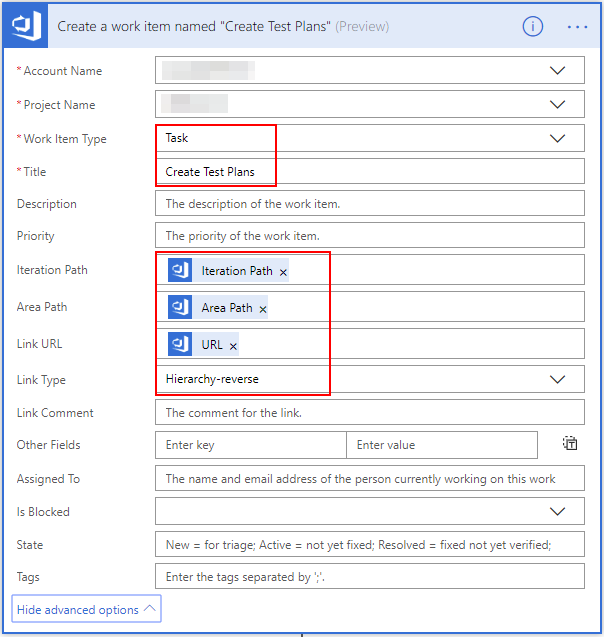The height and width of the screenshot is (637, 604).
Task: Expand the Account Name dropdown
Action: click(557, 71)
